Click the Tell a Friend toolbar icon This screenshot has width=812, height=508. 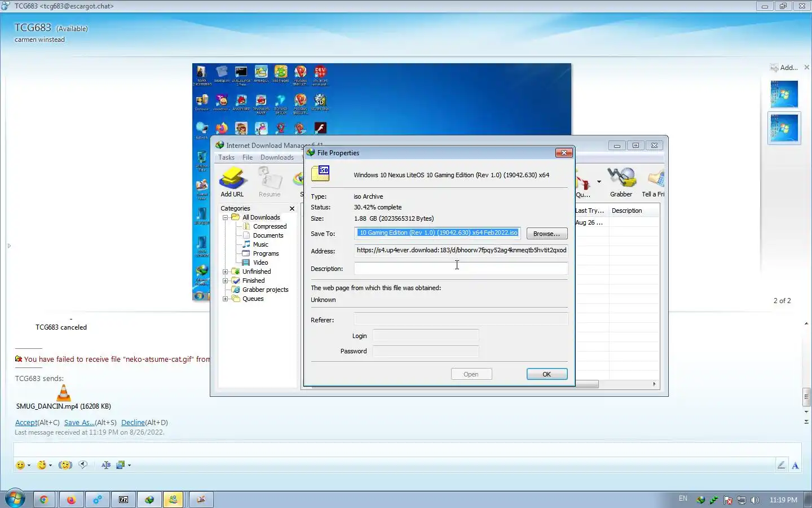coord(655,182)
